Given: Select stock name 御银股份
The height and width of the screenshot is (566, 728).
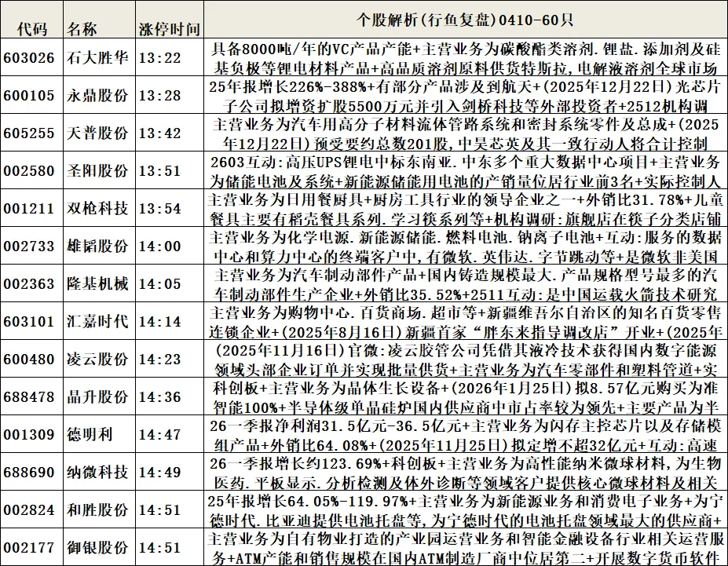Looking at the screenshot, I should (x=97, y=547).
